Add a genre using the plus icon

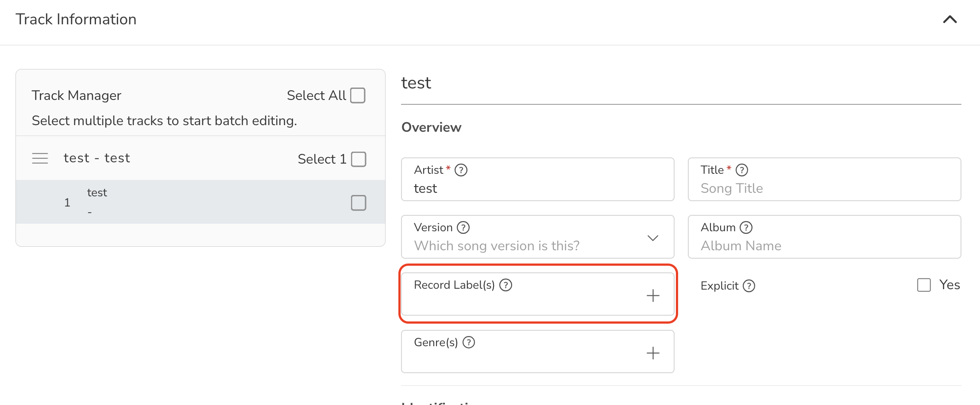click(653, 353)
